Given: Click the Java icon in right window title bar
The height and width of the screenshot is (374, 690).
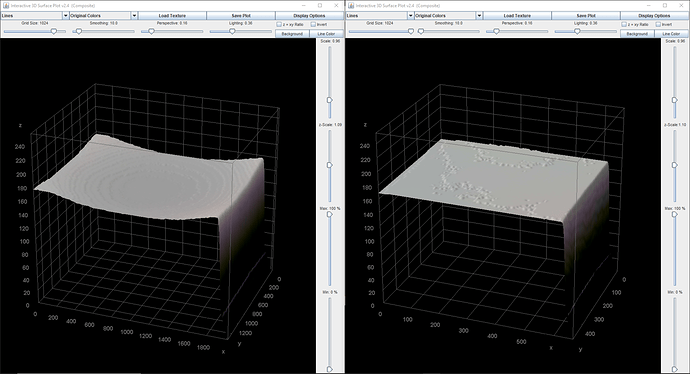Looking at the screenshot, I should coord(351,6).
